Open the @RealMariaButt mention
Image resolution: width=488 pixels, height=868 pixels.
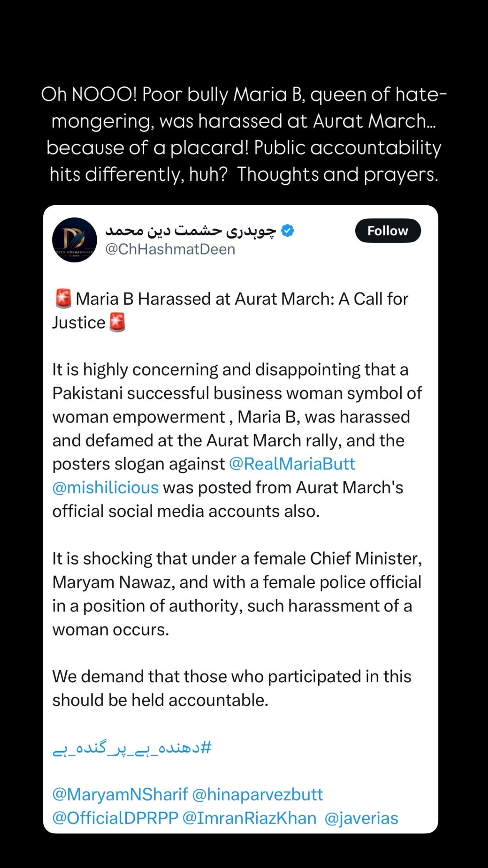point(292,464)
